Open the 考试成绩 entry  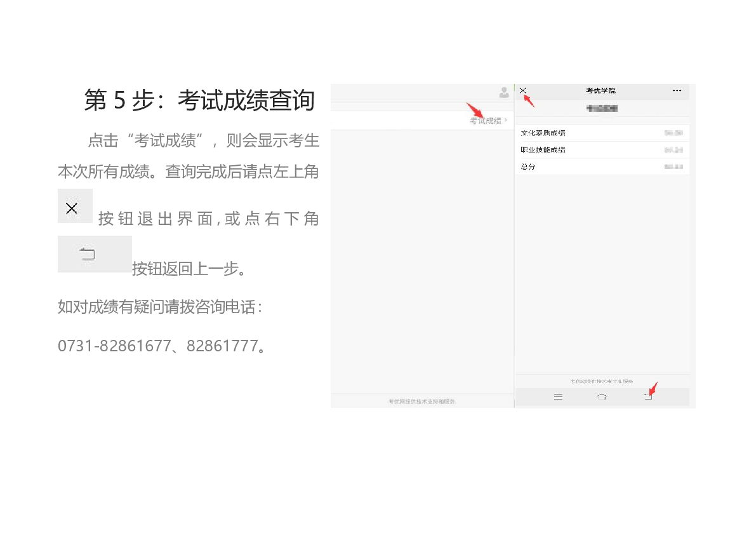tap(485, 121)
